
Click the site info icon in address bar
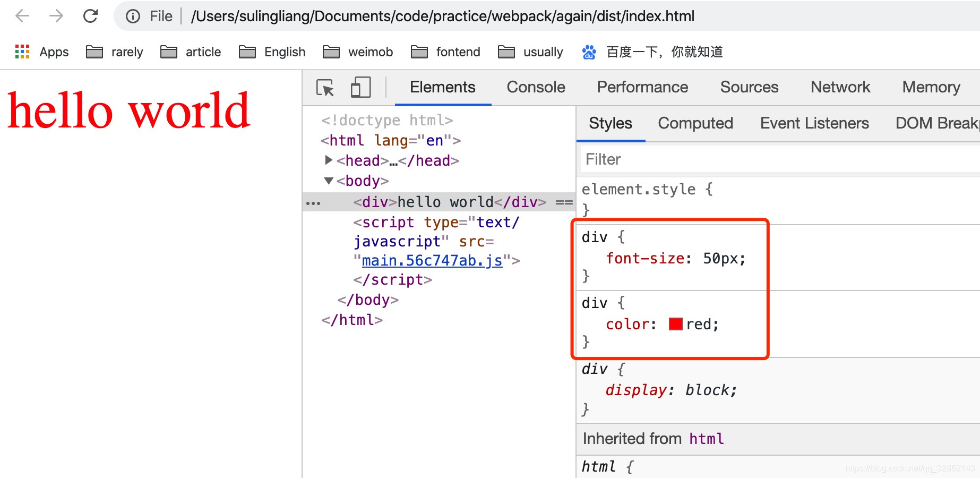[x=133, y=16]
